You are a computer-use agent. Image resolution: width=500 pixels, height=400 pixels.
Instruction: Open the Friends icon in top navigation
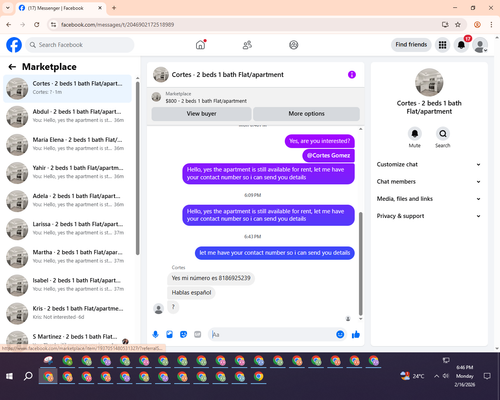coord(247,45)
